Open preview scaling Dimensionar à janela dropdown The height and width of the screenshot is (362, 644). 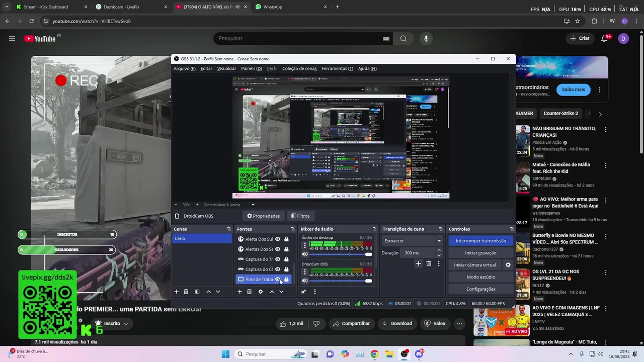click(229, 205)
